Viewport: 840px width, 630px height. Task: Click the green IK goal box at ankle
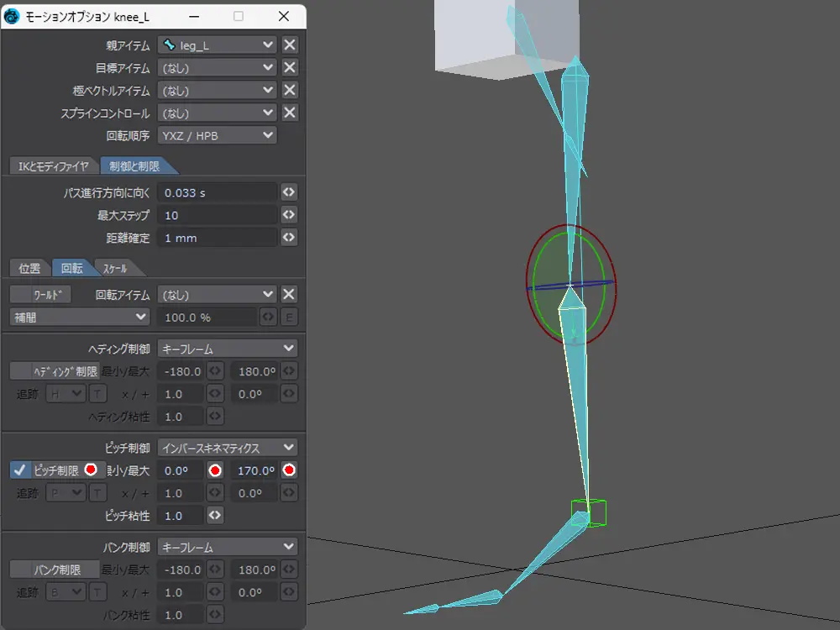point(587,512)
